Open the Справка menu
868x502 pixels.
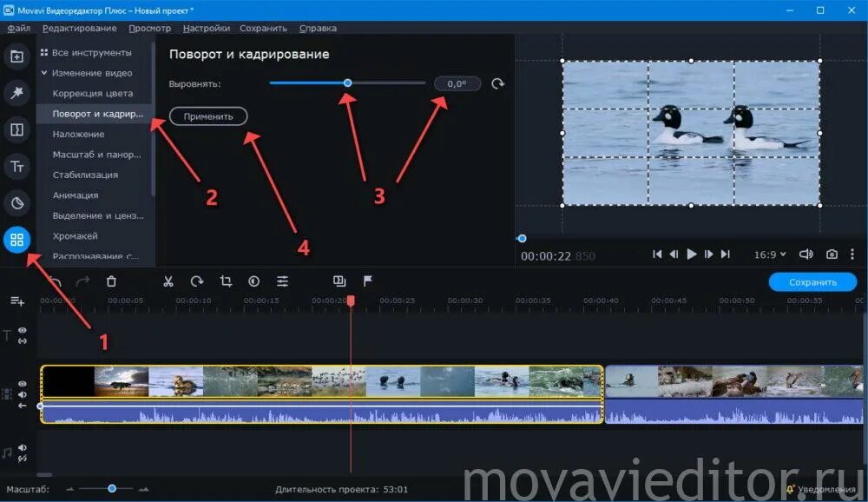point(318,29)
